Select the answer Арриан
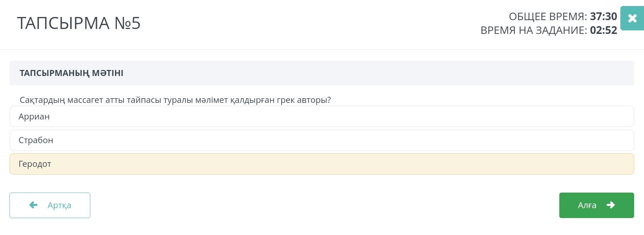This screenshot has width=644, height=235. click(x=34, y=116)
